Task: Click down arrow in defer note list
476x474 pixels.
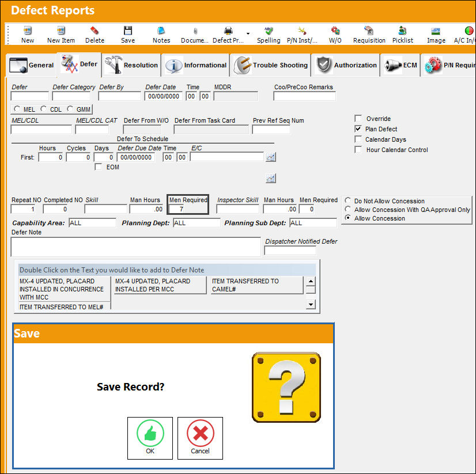Action: (311, 304)
